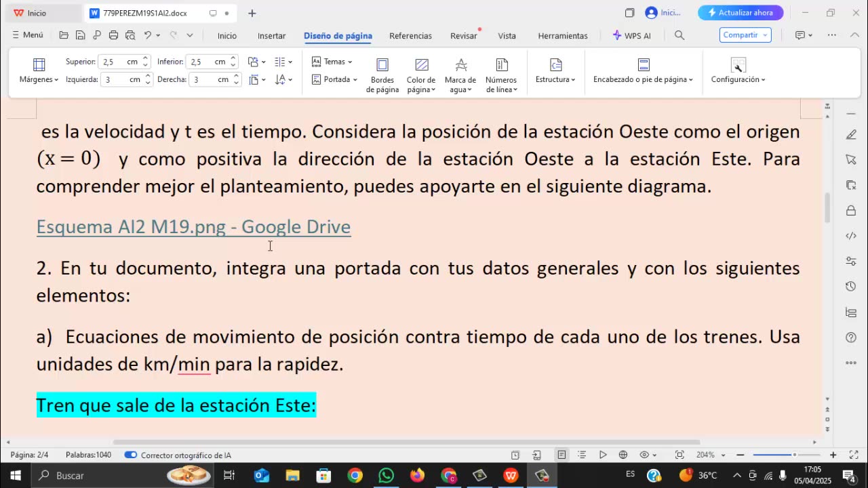The height and width of the screenshot is (488, 868).
Task: Click the code brackets icon in right sidebar
Action: [x=851, y=236]
